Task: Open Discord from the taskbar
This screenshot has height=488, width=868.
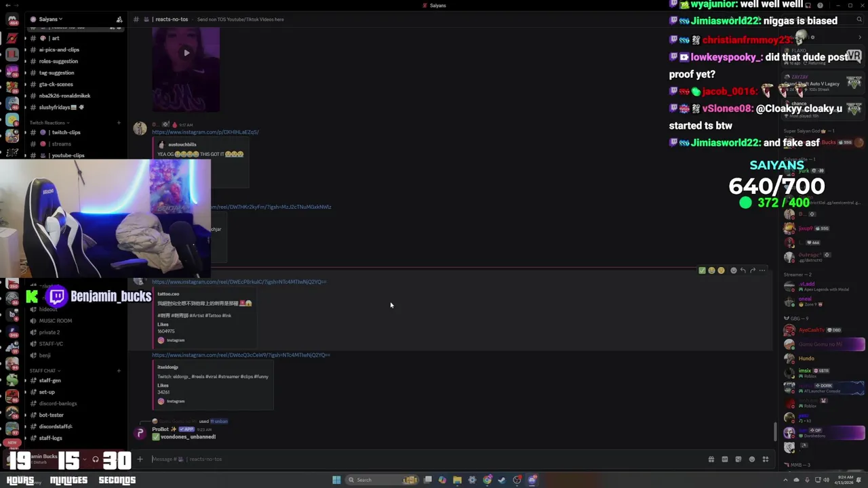Action: (532, 480)
